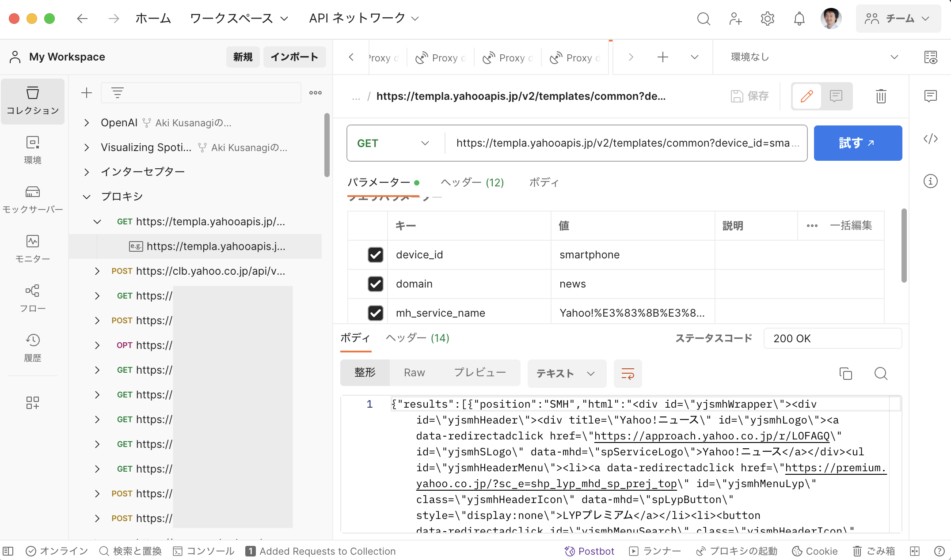The image size is (951, 560).
Task: Collapse the プロキシ collection
Action: pos(87,197)
